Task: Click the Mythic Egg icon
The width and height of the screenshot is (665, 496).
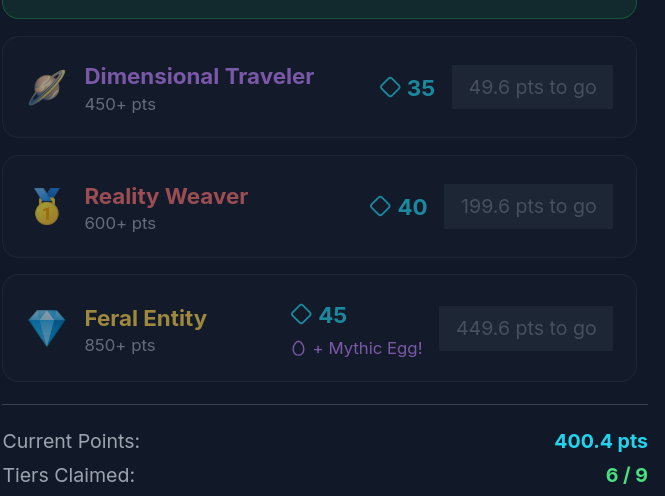Action: [x=298, y=349]
